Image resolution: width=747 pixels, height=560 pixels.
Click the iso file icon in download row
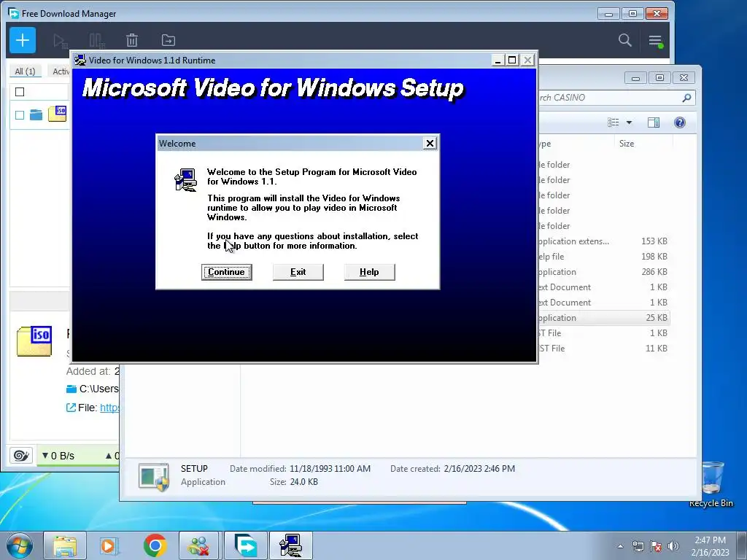tap(58, 113)
